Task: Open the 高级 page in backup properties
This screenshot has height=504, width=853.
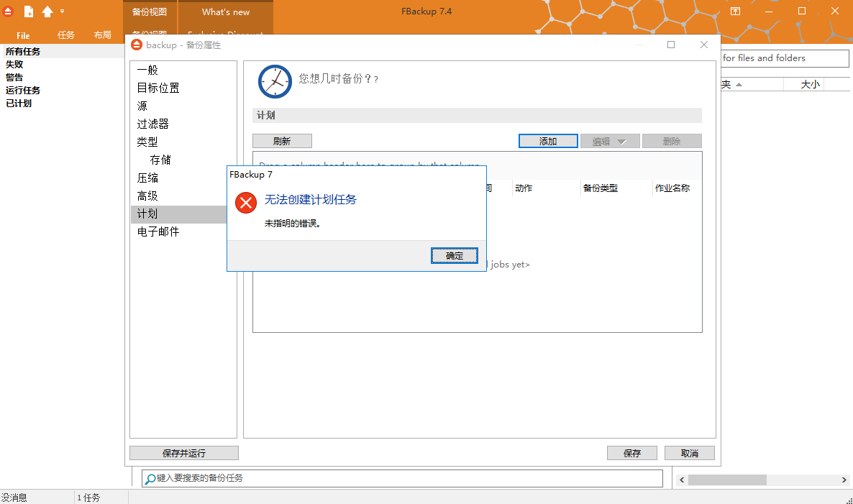Action: coord(147,196)
